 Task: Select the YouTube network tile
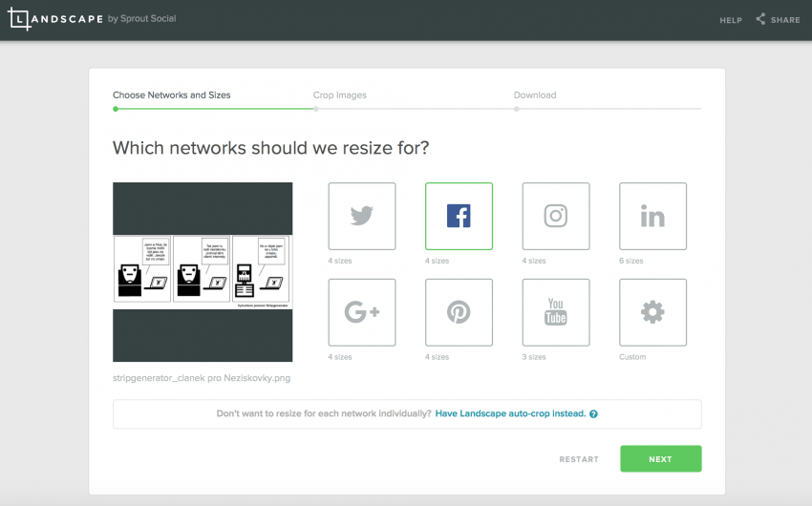coord(556,312)
